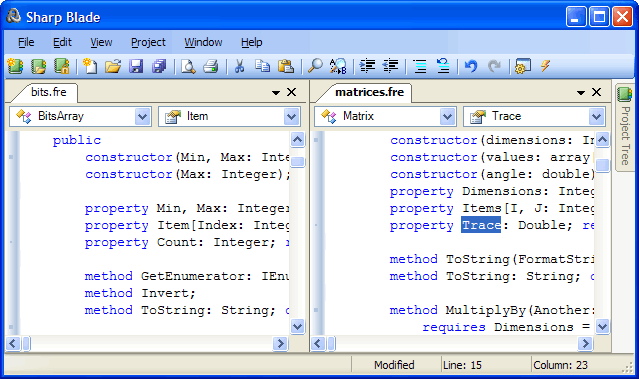Switch to the matrices.fre tab

coord(369,92)
